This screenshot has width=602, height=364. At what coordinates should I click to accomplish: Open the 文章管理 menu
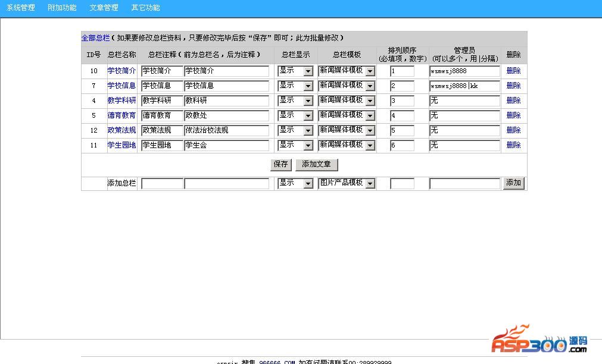coord(104,8)
